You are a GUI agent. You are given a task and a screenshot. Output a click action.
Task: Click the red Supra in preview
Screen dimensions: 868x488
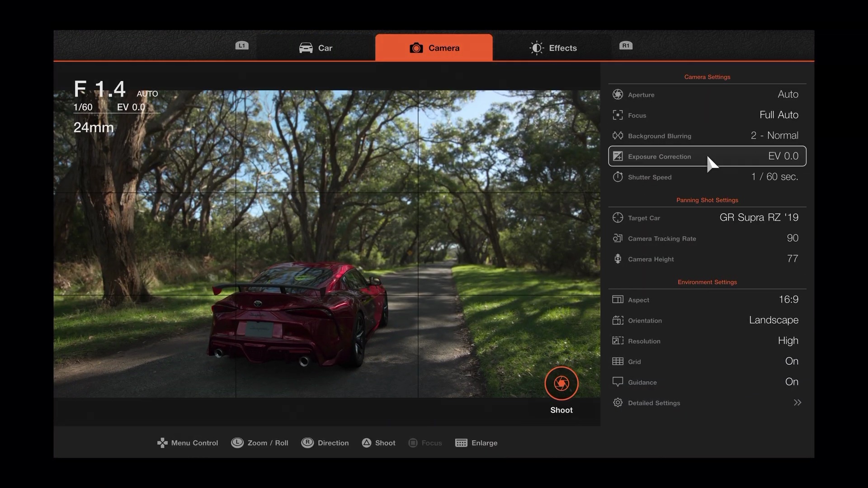[x=298, y=314]
